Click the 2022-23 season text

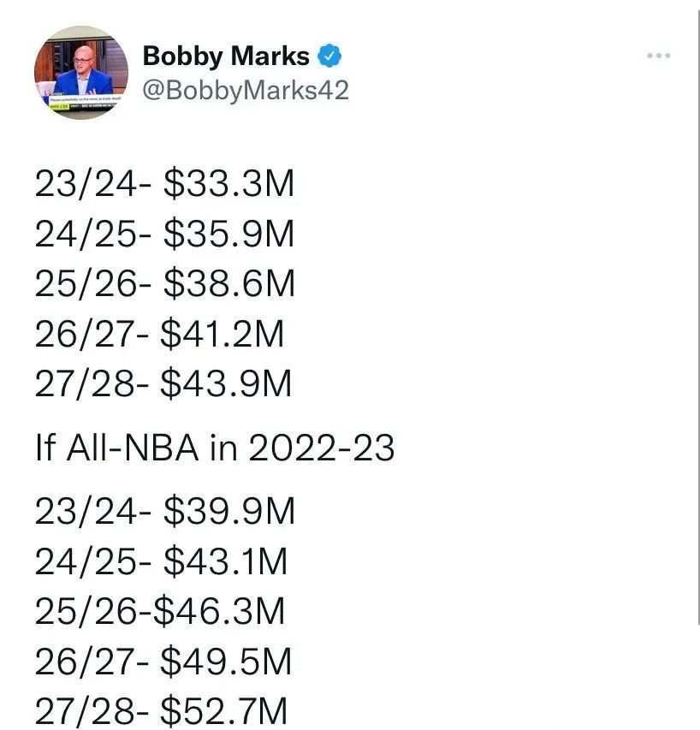tap(322, 448)
